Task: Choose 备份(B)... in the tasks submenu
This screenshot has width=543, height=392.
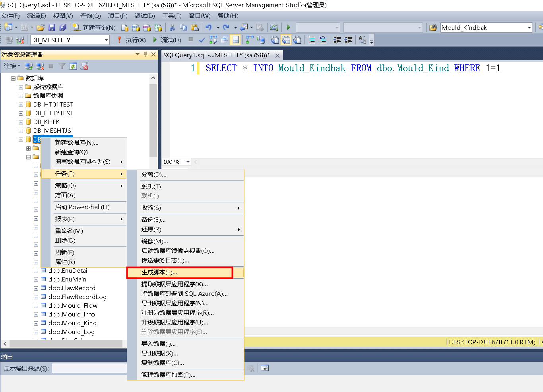Action: (x=185, y=220)
